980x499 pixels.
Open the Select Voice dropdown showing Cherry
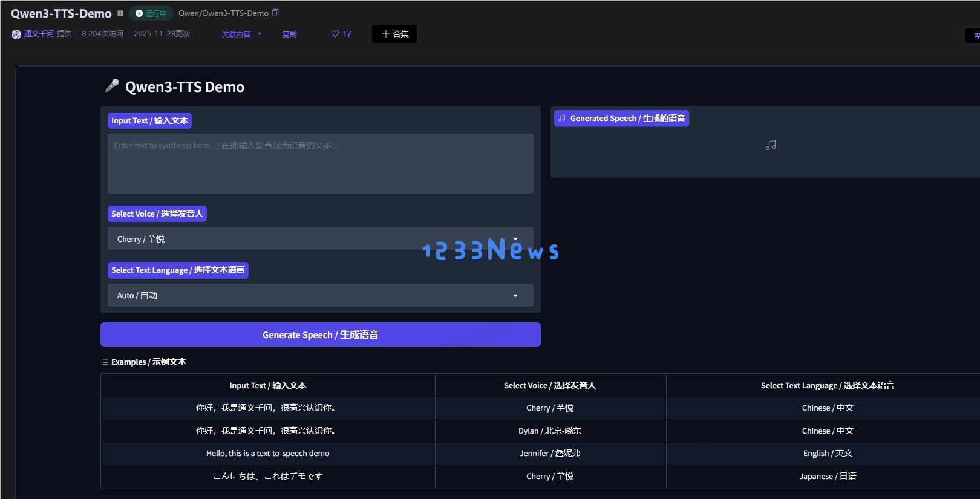320,239
